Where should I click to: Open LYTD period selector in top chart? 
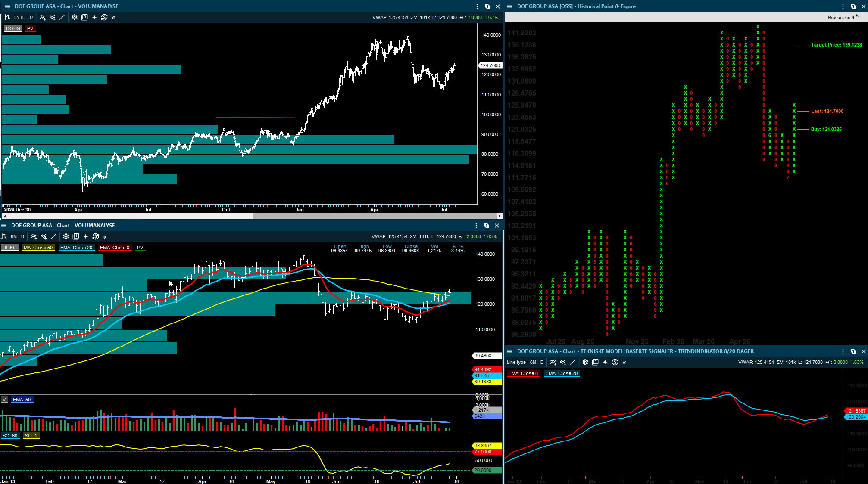click(x=20, y=18)
